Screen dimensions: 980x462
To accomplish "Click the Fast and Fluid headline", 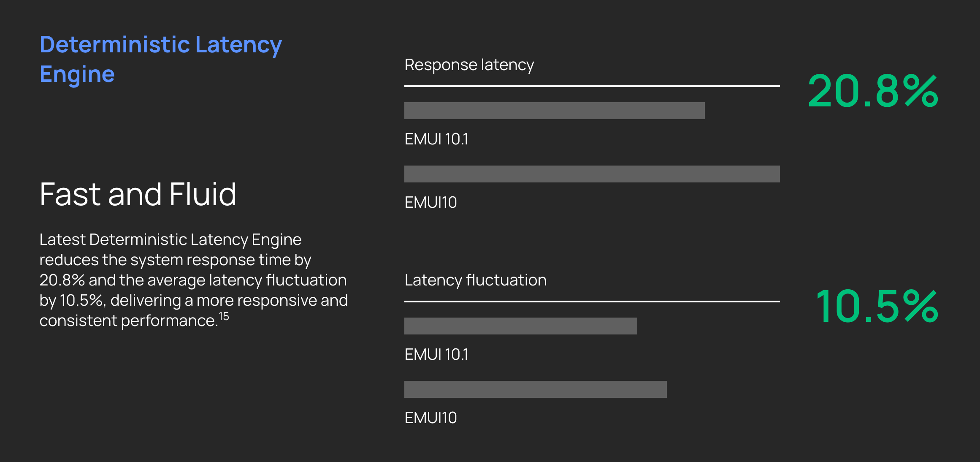I will pos(138,194).
